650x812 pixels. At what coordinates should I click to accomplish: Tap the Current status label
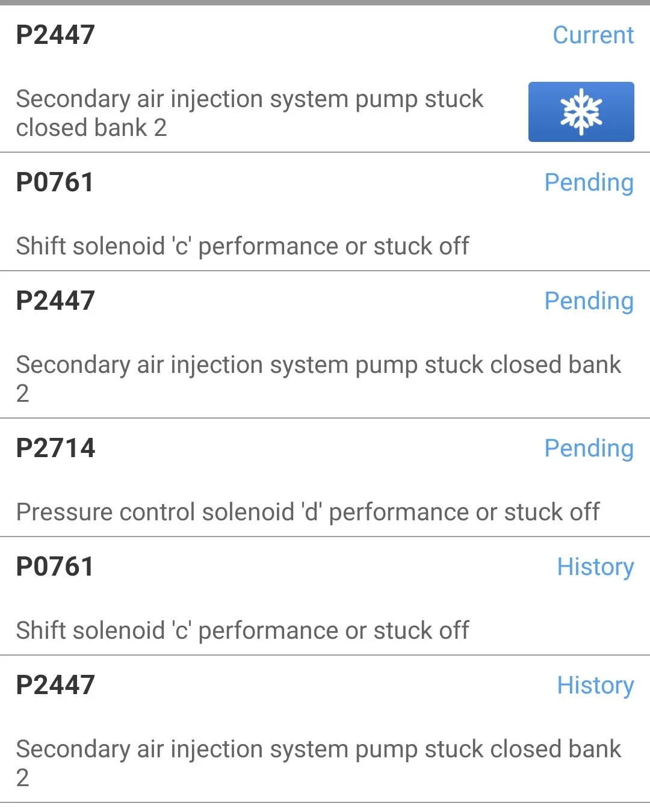click(x=593, y=35)
